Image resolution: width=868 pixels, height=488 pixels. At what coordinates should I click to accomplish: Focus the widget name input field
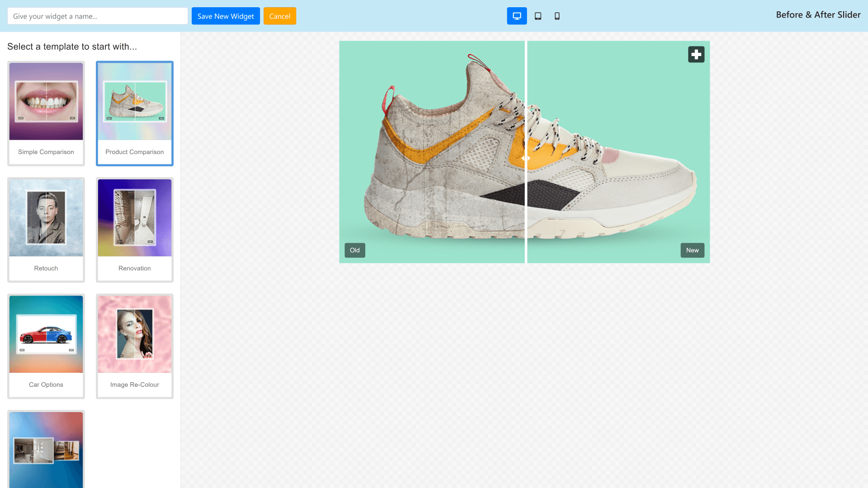point(97,16)
